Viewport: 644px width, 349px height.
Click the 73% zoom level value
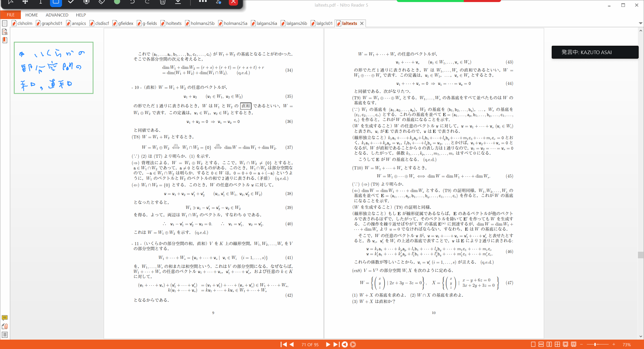coord(626,345)
